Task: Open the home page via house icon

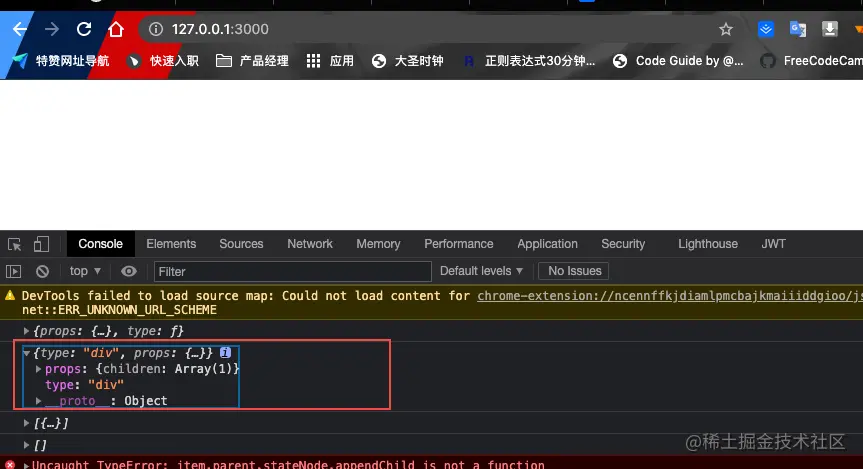Action: [116, 29]
